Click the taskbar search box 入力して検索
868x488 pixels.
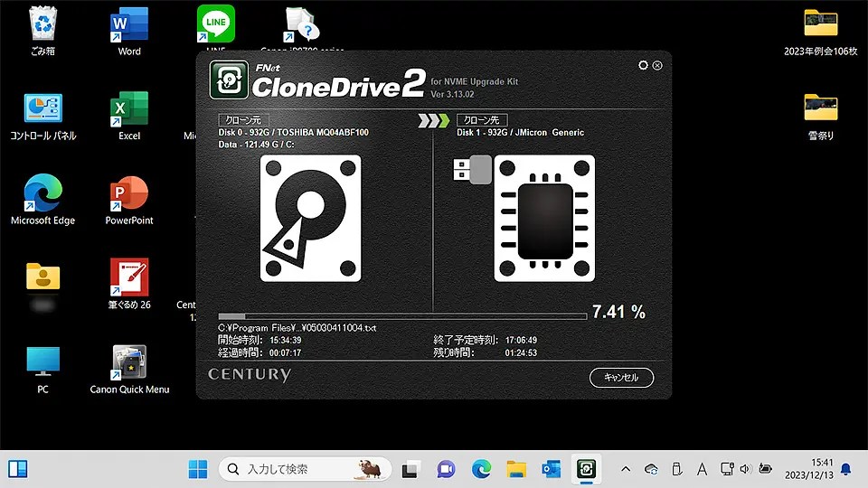click(x=305, y=469)
